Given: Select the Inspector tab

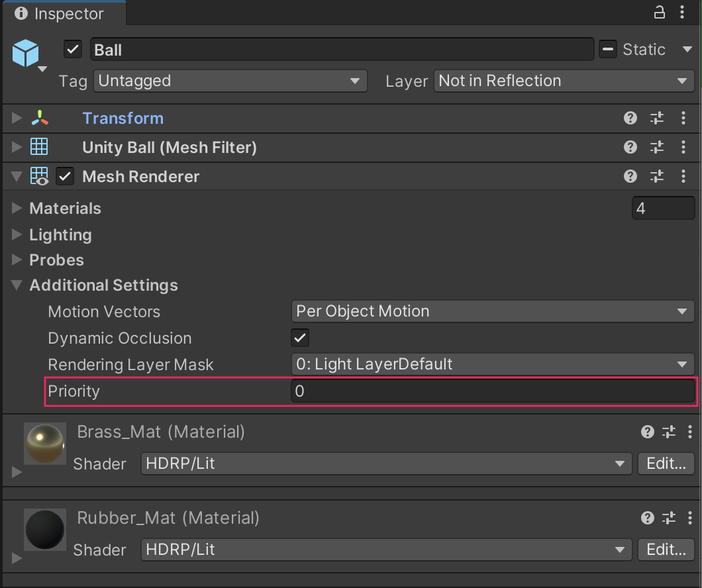Looking at the screenshot, I should pyautogui.click(x=60, y=13).
